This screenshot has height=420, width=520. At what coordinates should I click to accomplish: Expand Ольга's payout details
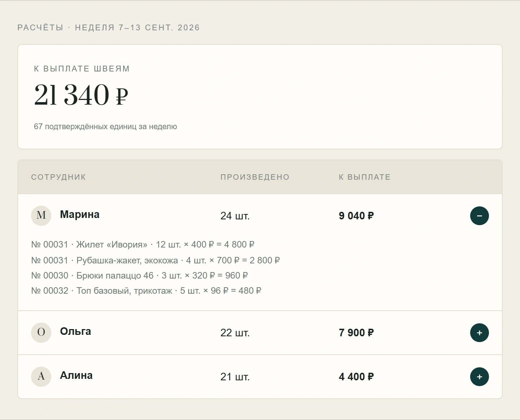click(x=479, y=333)
